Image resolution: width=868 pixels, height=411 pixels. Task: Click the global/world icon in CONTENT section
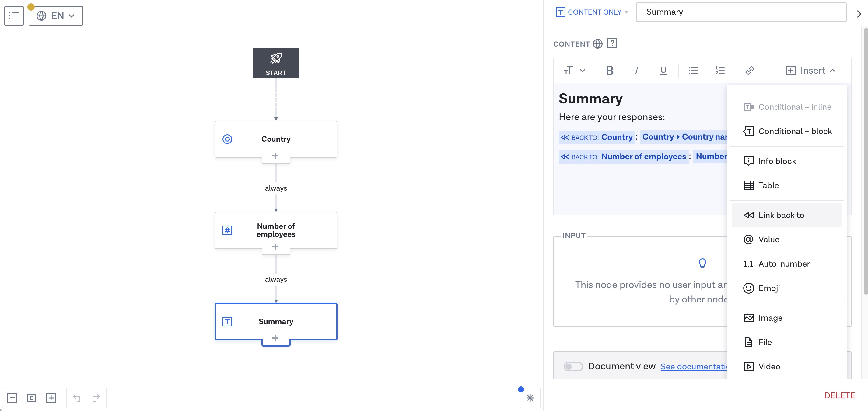(598, 43)
